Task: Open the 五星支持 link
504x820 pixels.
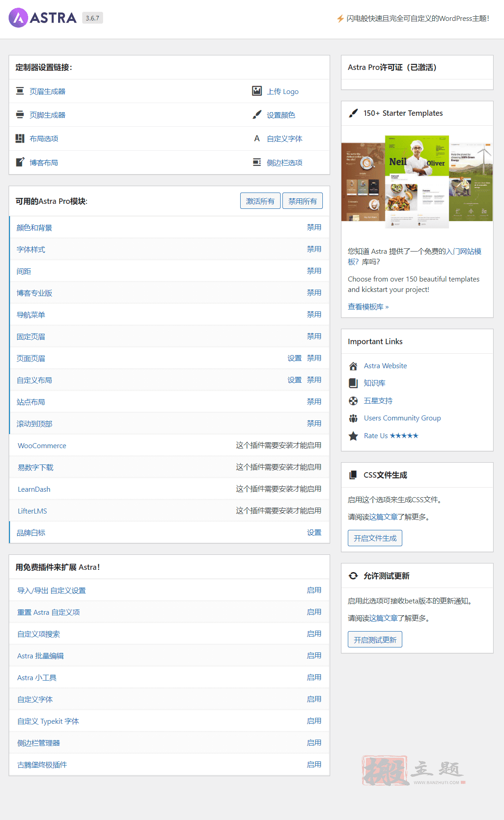Action: 378,400
